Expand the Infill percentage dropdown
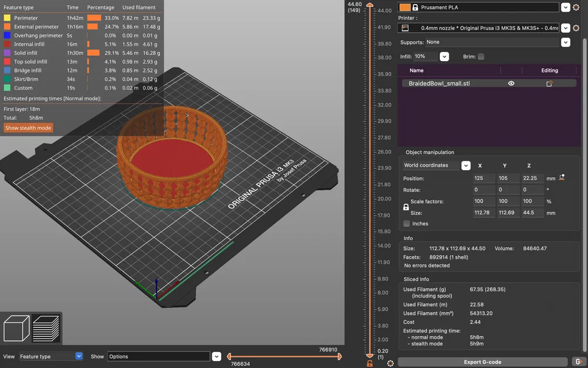This screenshot has width=588, height=368. [444, 57]
